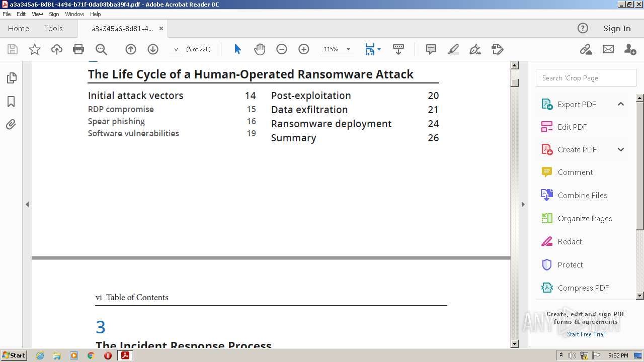Open the Sign menu
644x362 pixels.
click(54, 14)
